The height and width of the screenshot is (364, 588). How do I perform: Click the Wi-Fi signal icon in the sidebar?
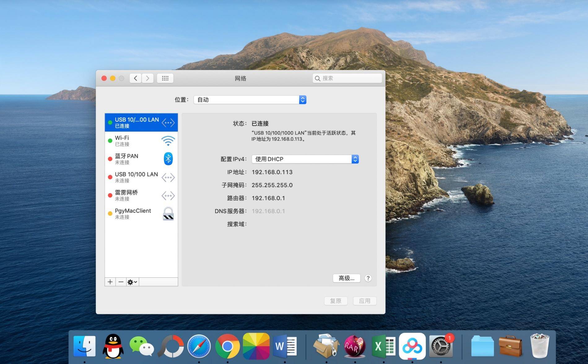pos(168,140)
